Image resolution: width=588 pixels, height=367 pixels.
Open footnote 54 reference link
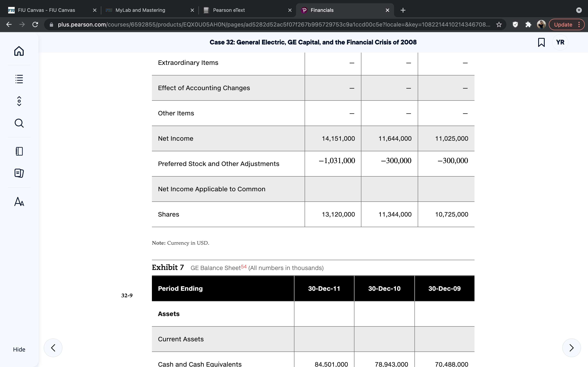pos(244,266)
